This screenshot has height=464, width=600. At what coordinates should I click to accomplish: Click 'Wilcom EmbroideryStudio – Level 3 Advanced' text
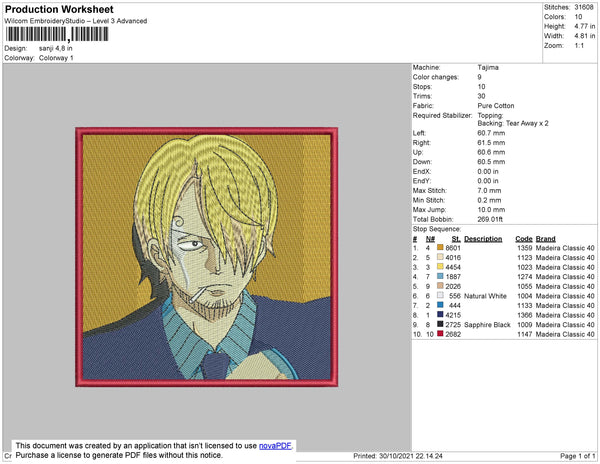pos(76,21)
